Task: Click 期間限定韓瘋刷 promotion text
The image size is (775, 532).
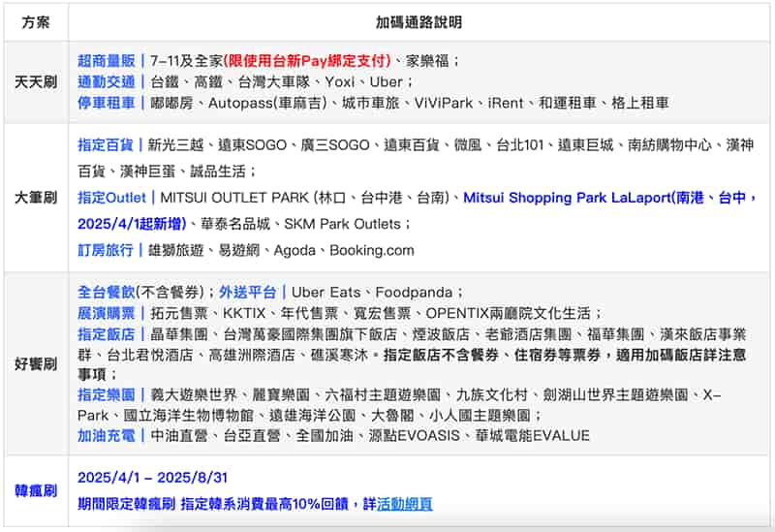Action: 126,504
